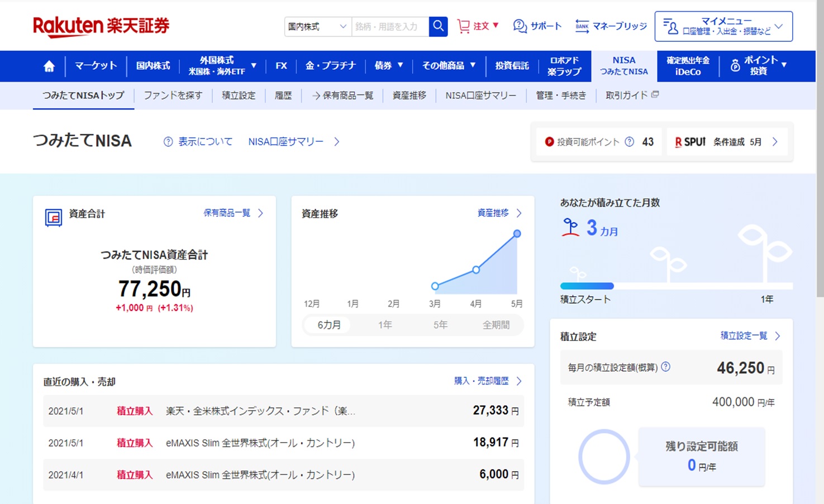
Task: Open the 国内株式 search category dropdown
Action: coord(318,26)
